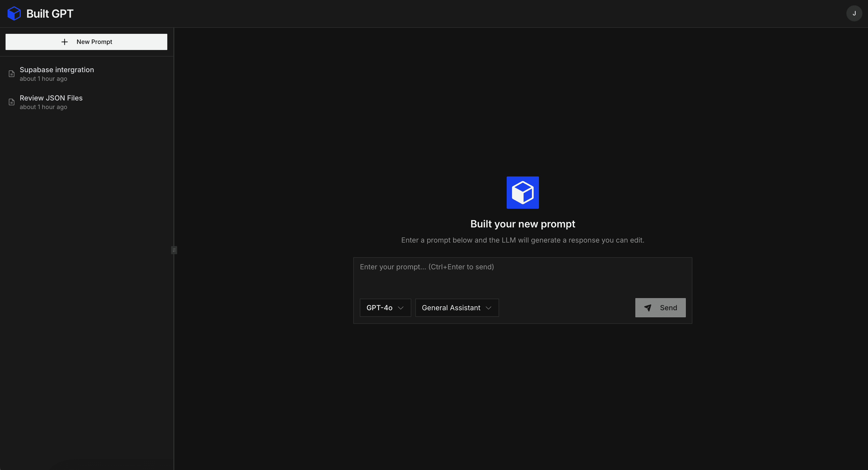Expand the General Assistant dropdown

coord(451,307)
